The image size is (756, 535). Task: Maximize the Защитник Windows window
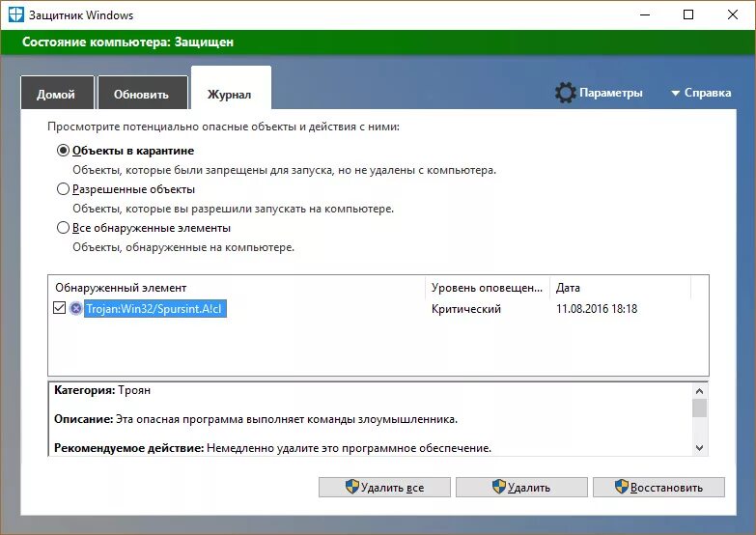click(x=688, y=14)
